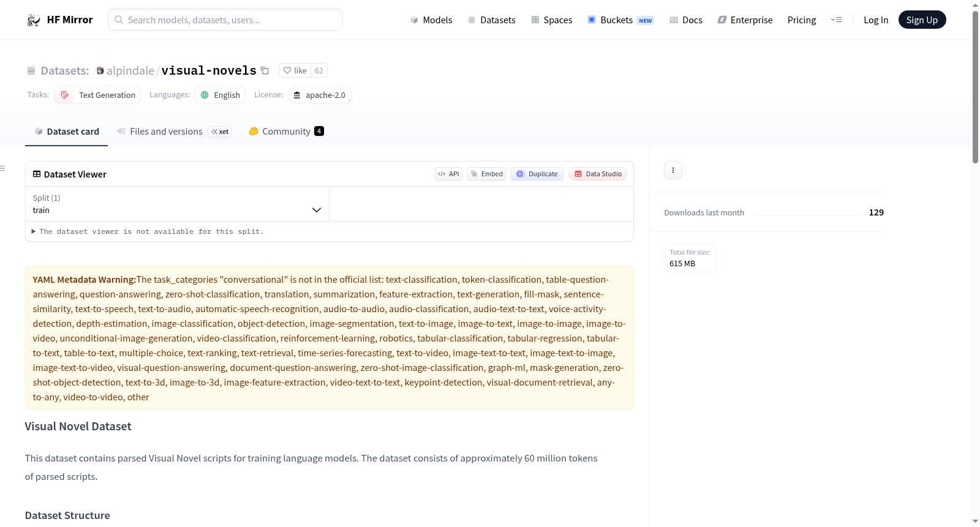Switch to the Dataset card tab
980x527 pixels.
click(66, 131)
